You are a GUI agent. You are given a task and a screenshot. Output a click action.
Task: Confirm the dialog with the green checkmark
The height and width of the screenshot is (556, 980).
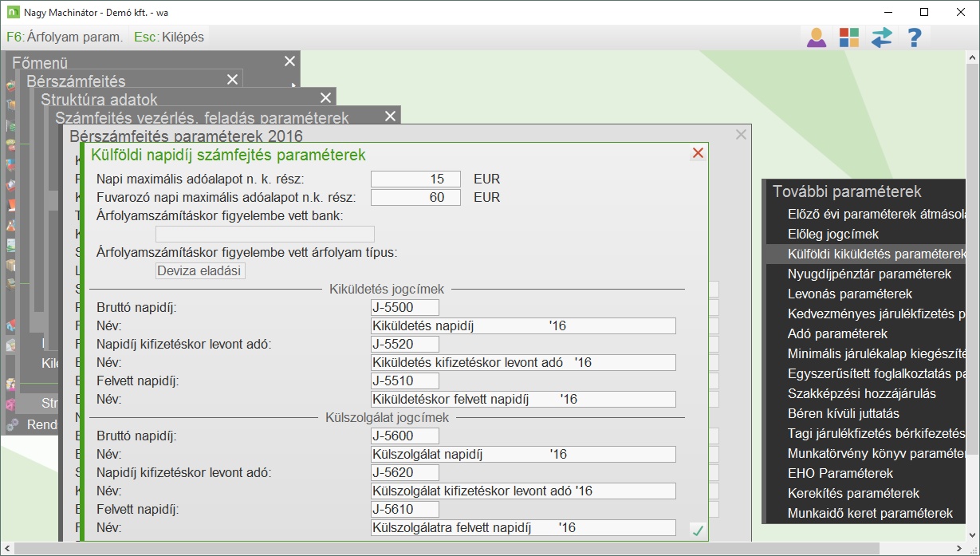click(697, 529)
